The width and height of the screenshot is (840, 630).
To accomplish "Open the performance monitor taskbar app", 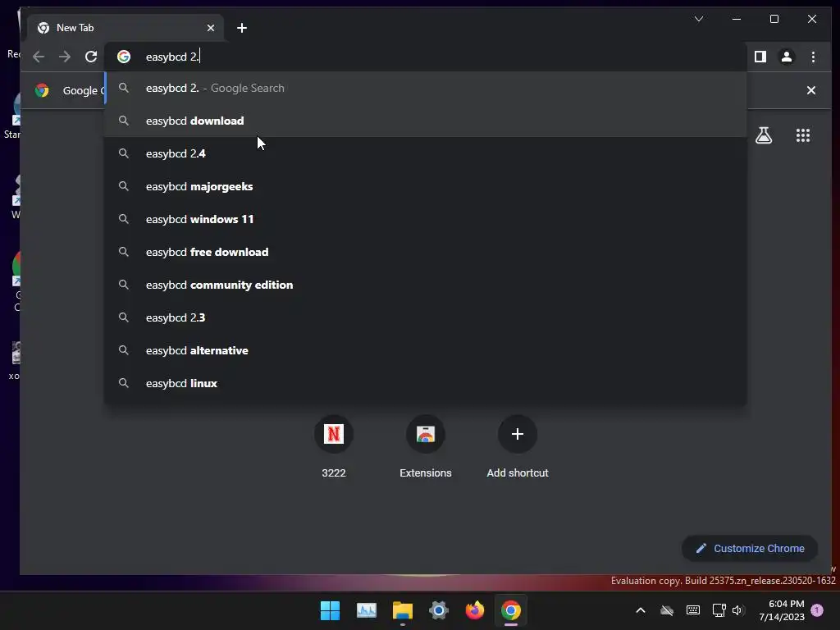I will pyautogui.click(x=367, y=610).
